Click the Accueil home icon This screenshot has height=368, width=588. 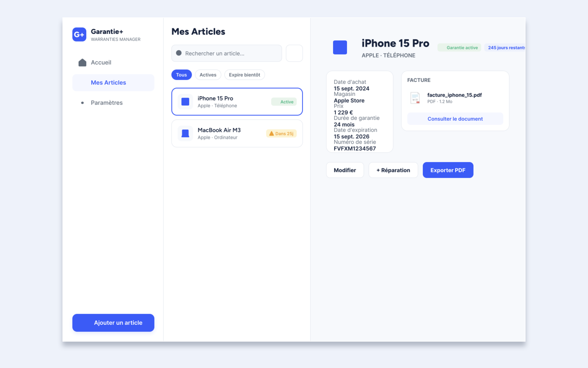(82, 63)
